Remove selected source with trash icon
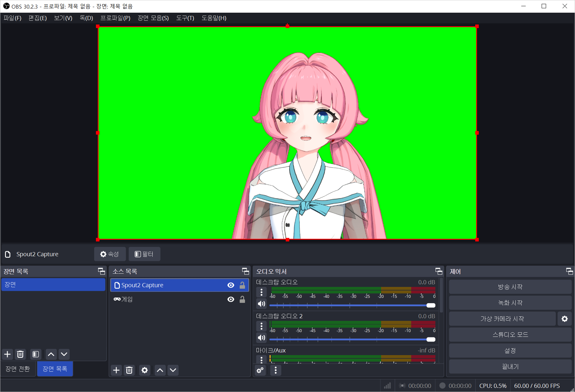 click(x=129, y=370)
